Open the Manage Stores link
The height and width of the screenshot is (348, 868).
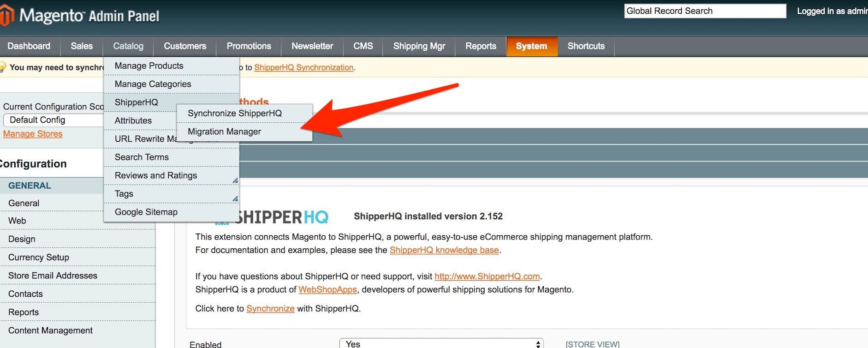point(33,134)
